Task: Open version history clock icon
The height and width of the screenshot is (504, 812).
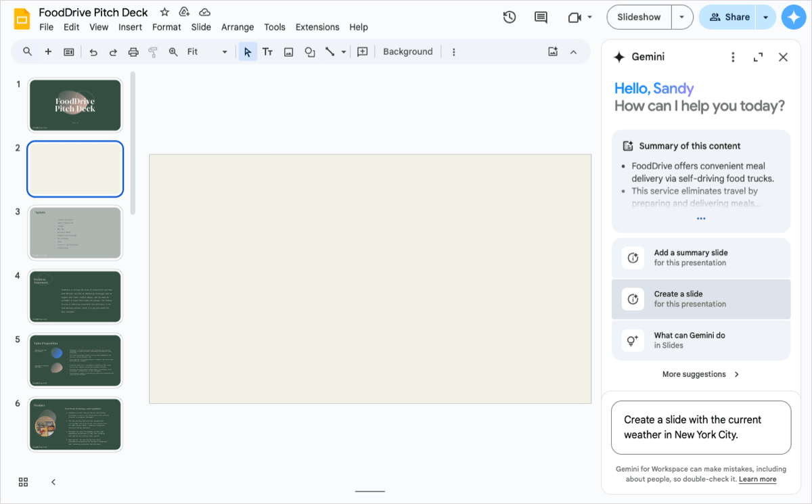Action: click(510, 18)
